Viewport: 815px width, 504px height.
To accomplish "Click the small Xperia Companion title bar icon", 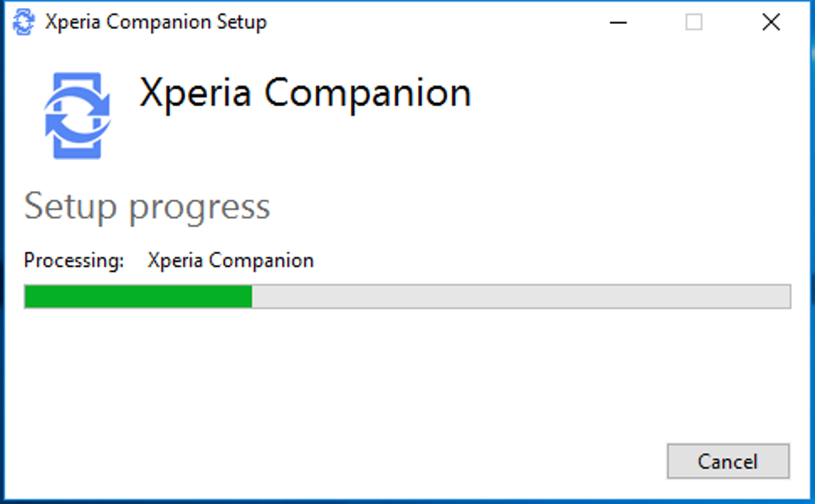I will 25,22.
